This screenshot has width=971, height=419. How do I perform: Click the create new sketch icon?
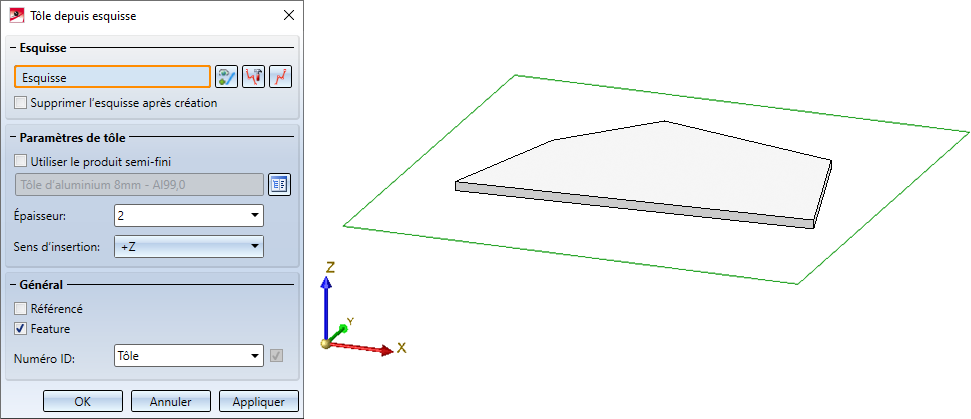click(x=281, y=77)
